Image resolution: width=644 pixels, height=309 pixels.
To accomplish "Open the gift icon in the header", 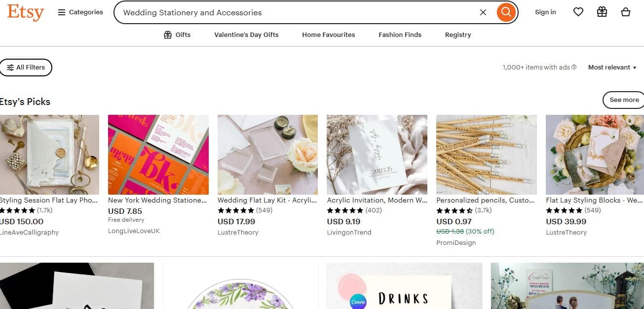I will [x=602, y=12].
